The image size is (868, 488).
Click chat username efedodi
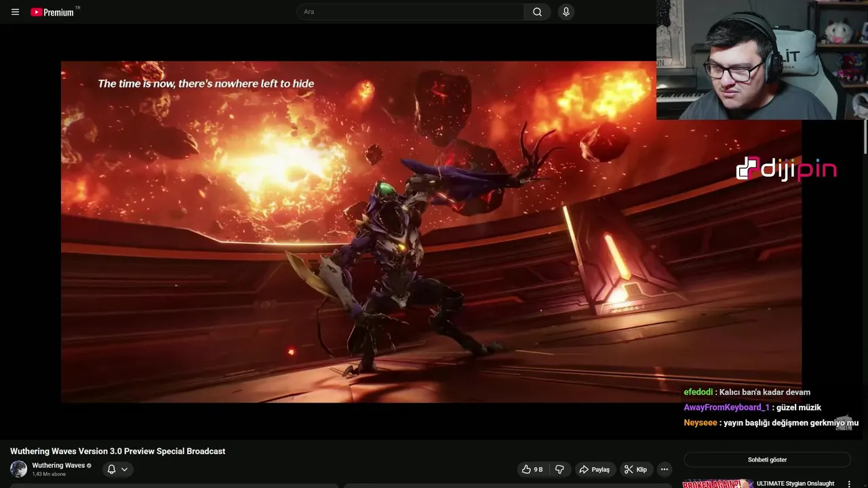point(698,392)
